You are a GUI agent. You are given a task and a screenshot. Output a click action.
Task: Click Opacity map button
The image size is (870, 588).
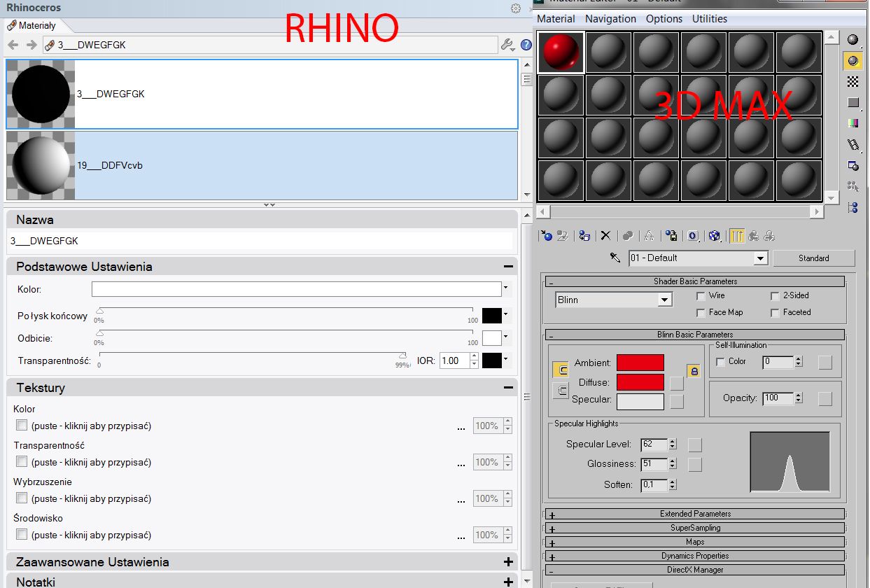click(825, 398)
